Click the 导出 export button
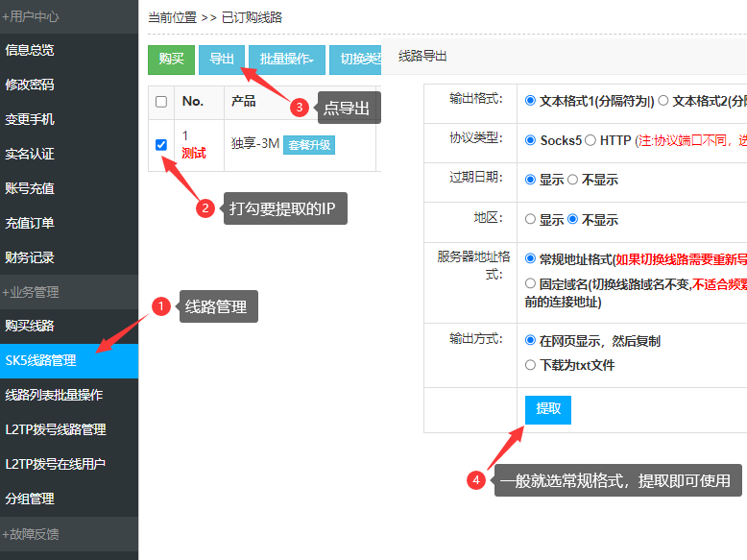Screen dimensions: 747x560 click(222, 59)
